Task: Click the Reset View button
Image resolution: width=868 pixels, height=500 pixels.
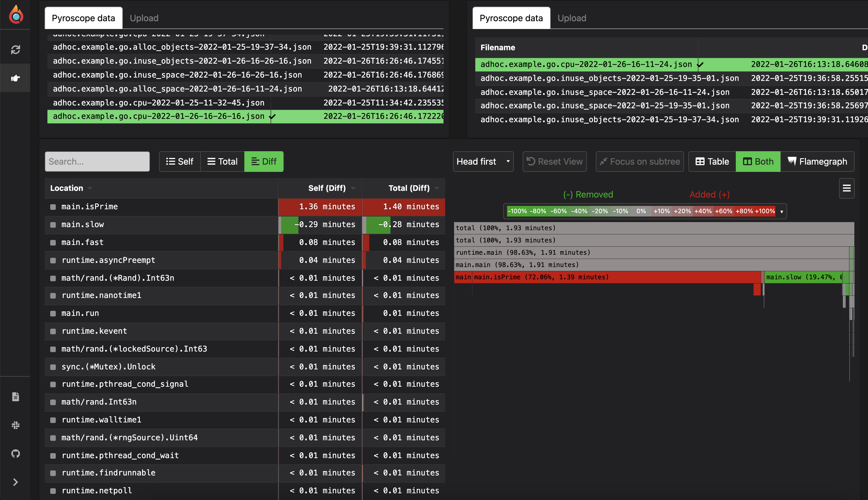Action: (555, 161)
